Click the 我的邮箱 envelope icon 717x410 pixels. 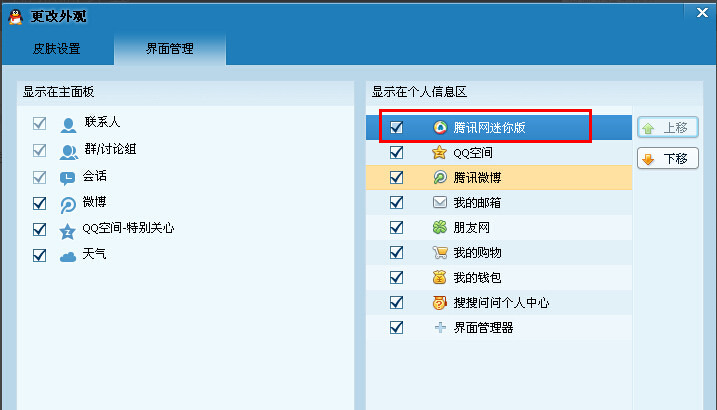click(439, 203)
